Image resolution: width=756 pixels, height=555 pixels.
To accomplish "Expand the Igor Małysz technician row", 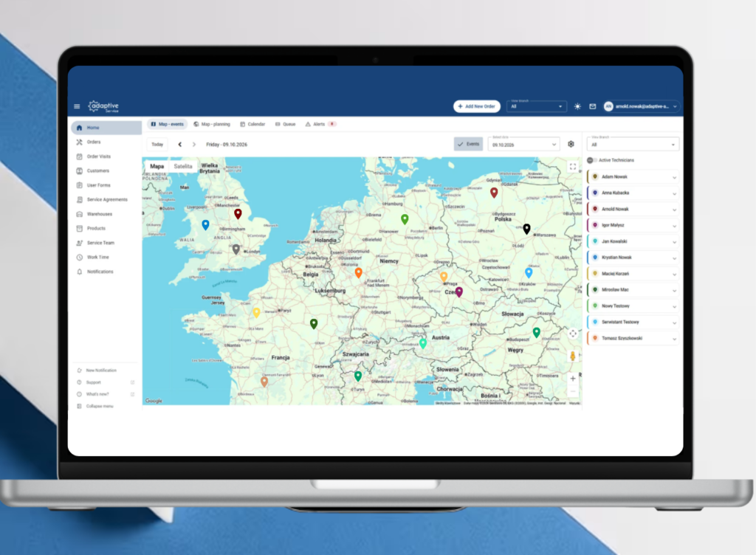I will (x=633, y=225).
